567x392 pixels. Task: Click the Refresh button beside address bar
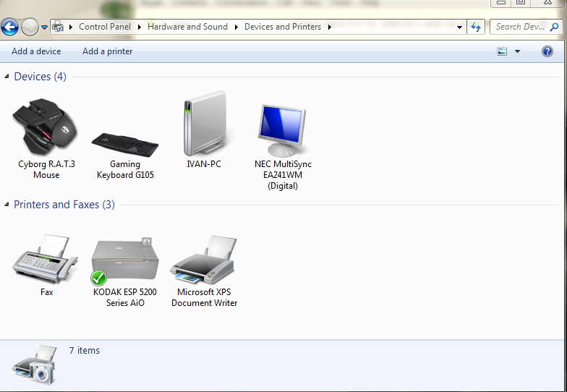pos(476,27)
